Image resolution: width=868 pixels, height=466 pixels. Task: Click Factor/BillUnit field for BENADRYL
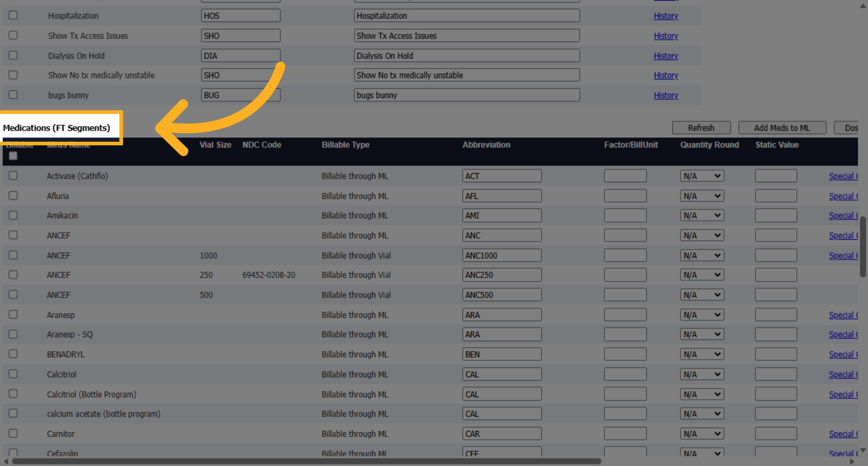625,354
